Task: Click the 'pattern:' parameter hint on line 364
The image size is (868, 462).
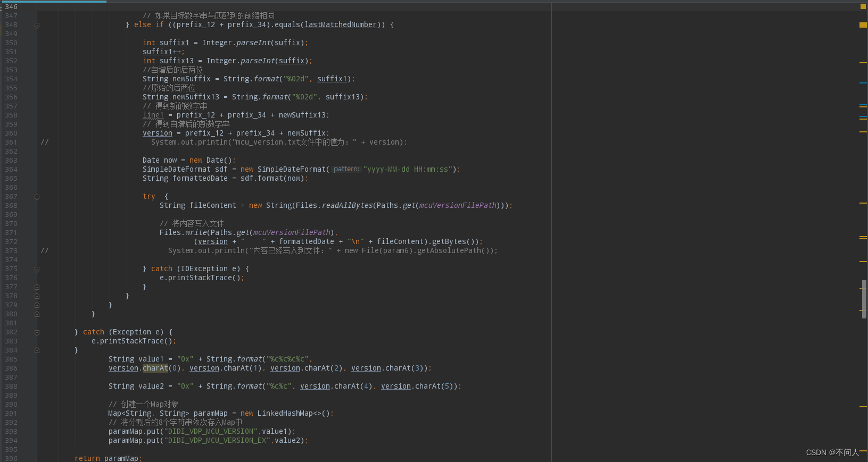Action: [346, 170]
